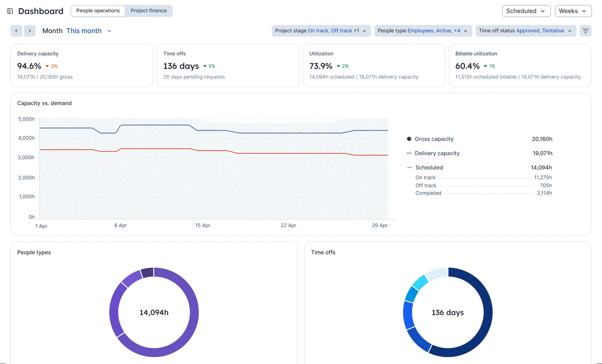Click the 60.4% billable utilization figure
The width and height of the screenshot is (602, 364).
(467, 66)
